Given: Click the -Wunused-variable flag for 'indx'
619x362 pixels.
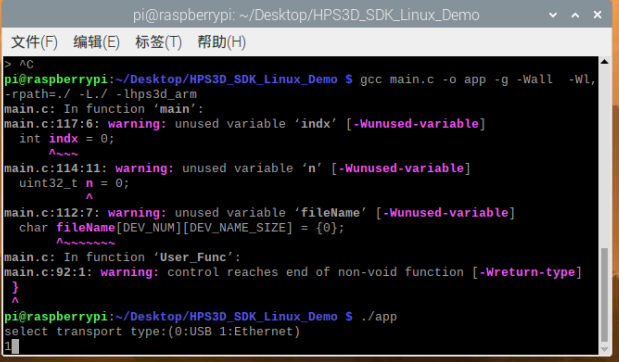Looking at the screenshot, I should [x=415, y=124].
